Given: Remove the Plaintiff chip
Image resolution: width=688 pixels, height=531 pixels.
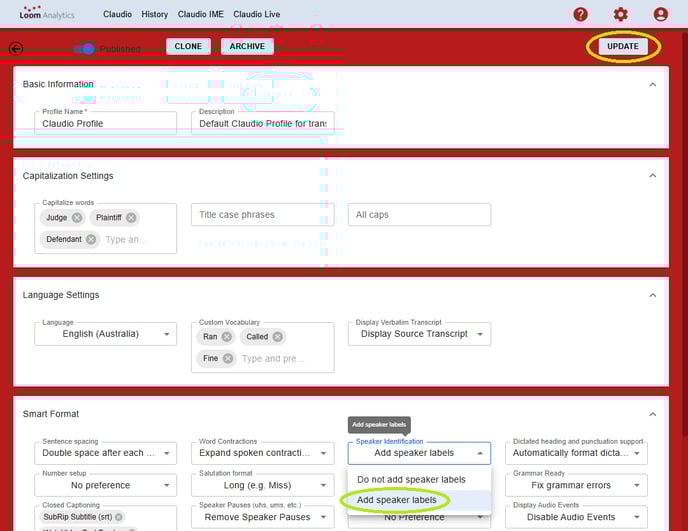Looking at the screenshot, I should point(131,218).
